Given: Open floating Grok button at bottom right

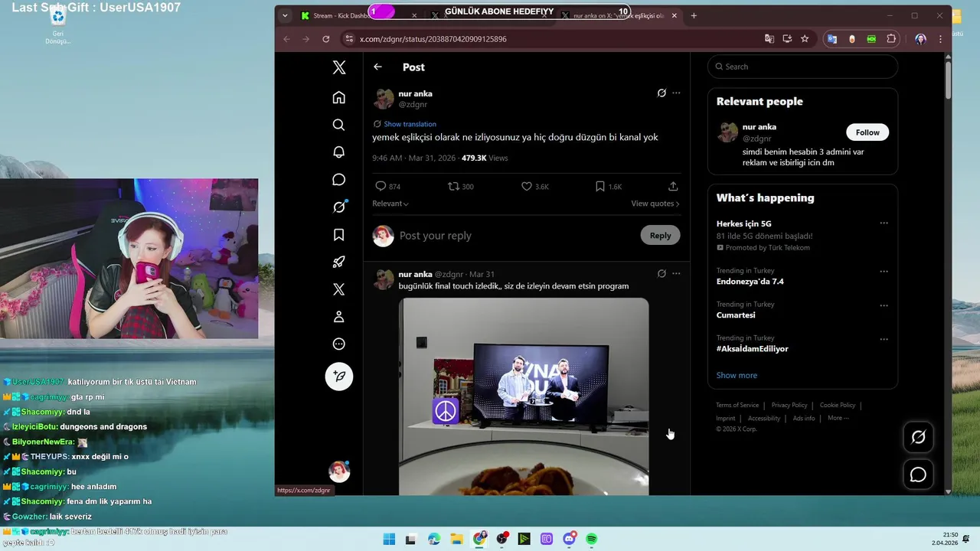Looking at the screenshot, I should point(918,437).
